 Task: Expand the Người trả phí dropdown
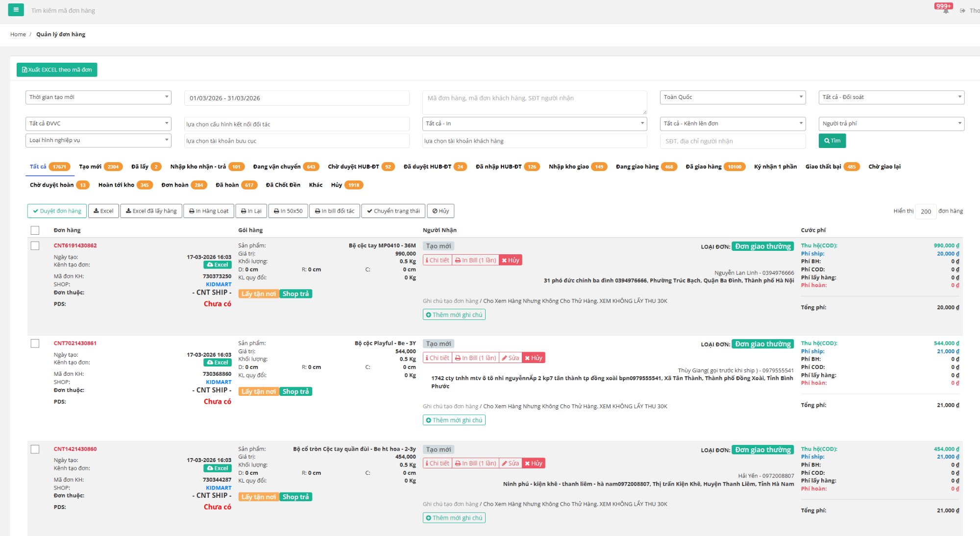tap(891, 124)
